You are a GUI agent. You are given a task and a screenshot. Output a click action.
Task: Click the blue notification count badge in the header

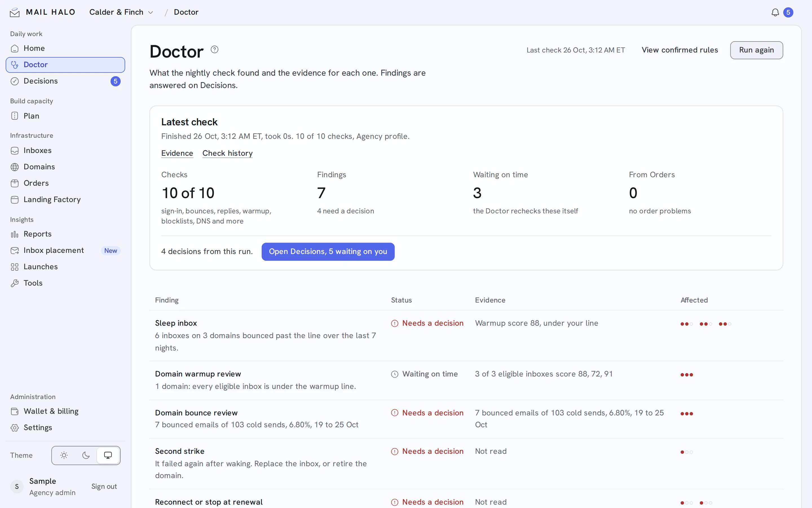click(788, 12)
